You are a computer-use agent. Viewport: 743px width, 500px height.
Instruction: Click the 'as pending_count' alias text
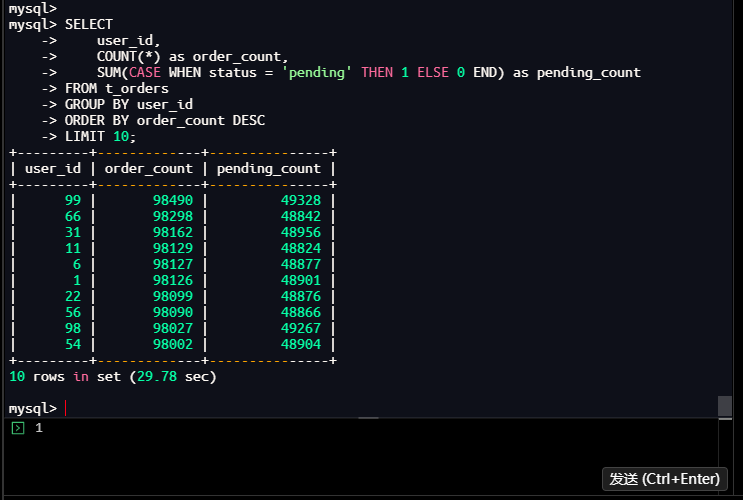tap(577, 73)
